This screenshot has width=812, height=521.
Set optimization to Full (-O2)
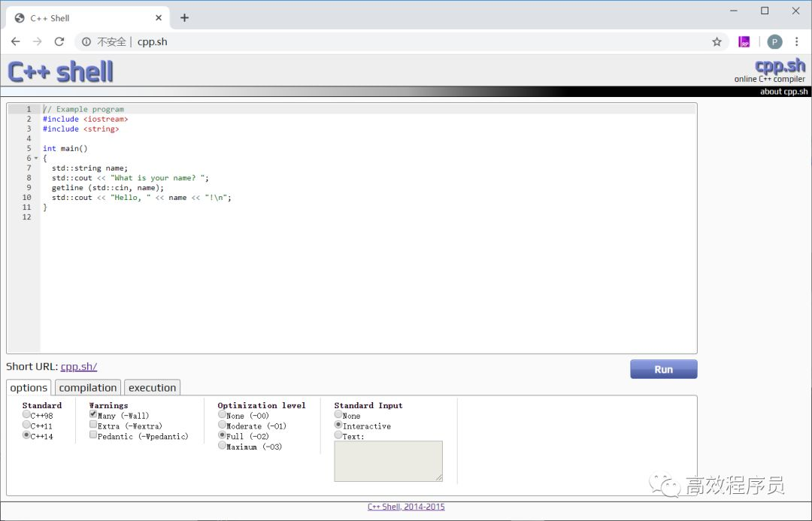pyautogui.click(x=222, y=435)
